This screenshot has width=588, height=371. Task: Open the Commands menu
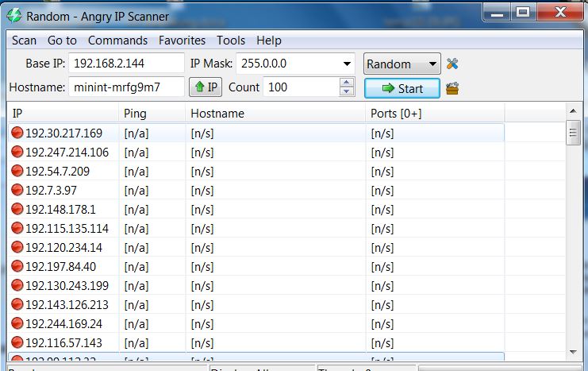tap(117, 41)
